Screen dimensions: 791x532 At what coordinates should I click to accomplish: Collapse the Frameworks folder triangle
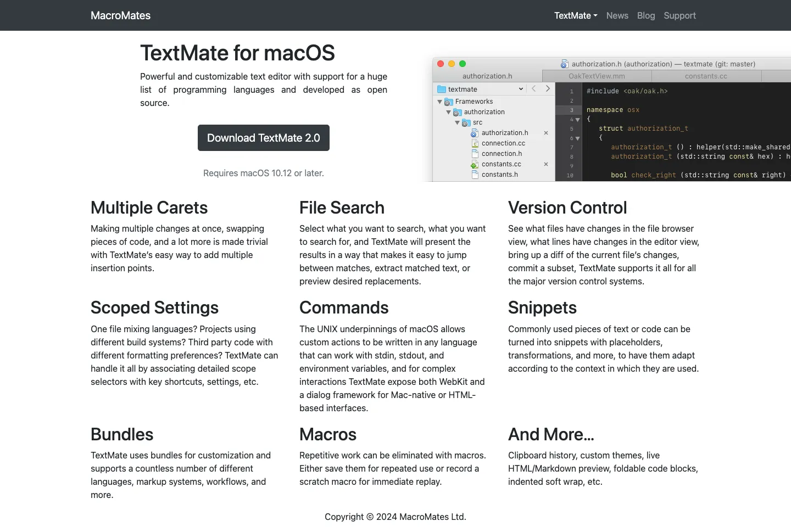coord(439,102)
